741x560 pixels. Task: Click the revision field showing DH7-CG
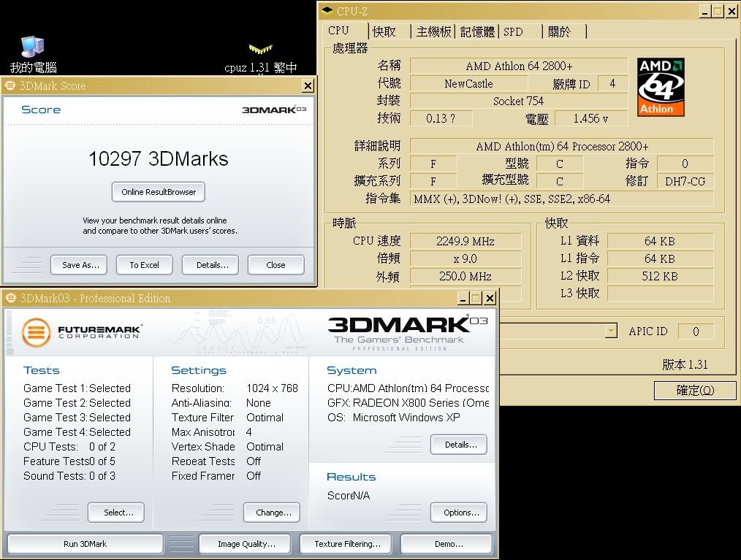[x=685, y=181]
